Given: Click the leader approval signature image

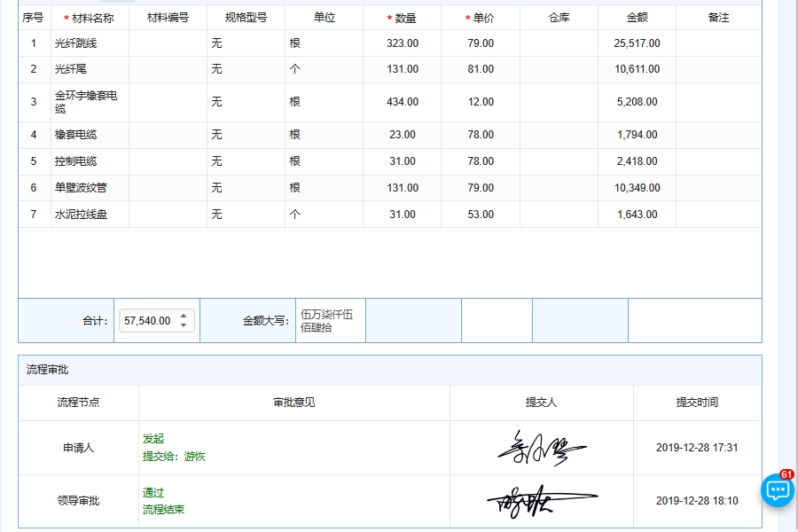Looking at the screenshot, I should 541,498.
